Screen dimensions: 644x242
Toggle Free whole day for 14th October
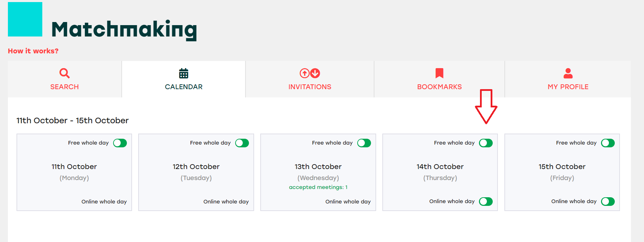486,143
